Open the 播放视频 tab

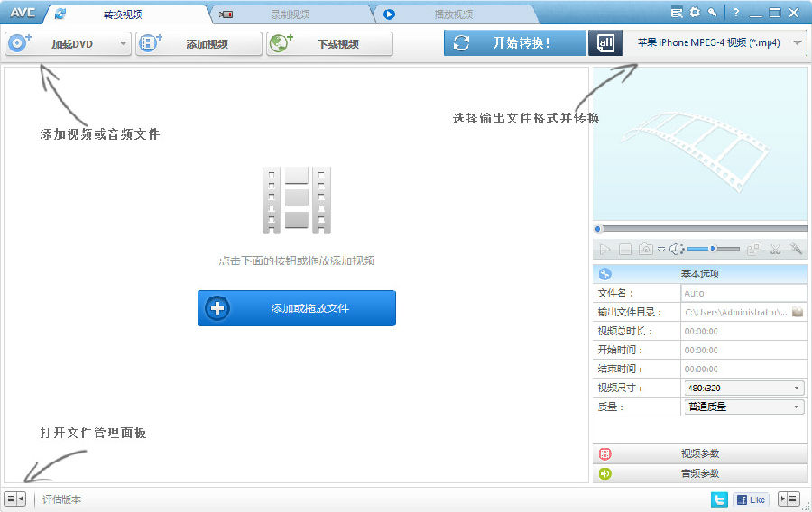[454, 14]
